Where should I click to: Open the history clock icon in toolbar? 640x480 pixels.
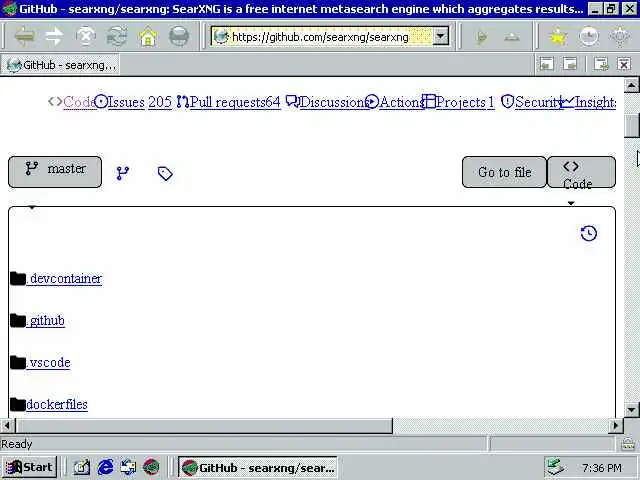[x=589, y=37]
